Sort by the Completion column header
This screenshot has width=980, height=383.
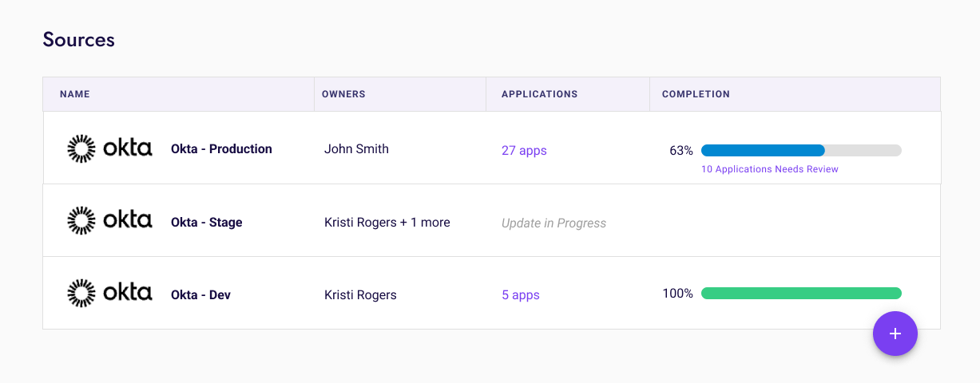pos(696,94)
